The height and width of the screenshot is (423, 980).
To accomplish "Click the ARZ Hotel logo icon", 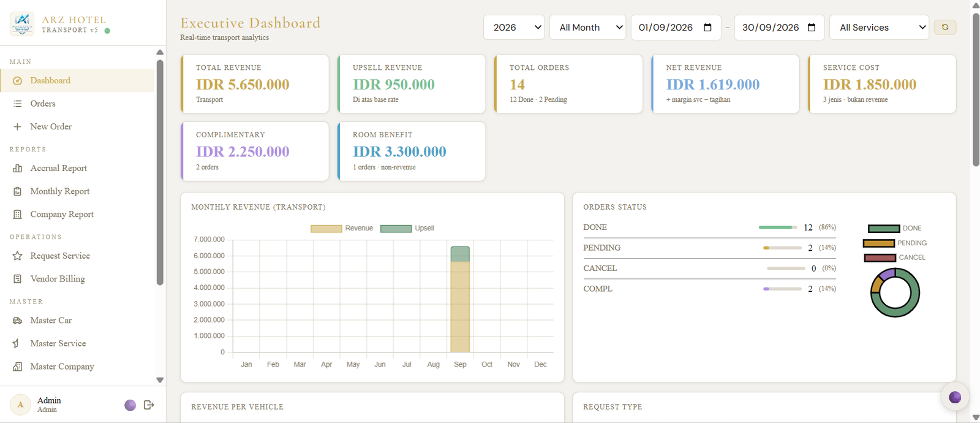I will click(22, 24).
